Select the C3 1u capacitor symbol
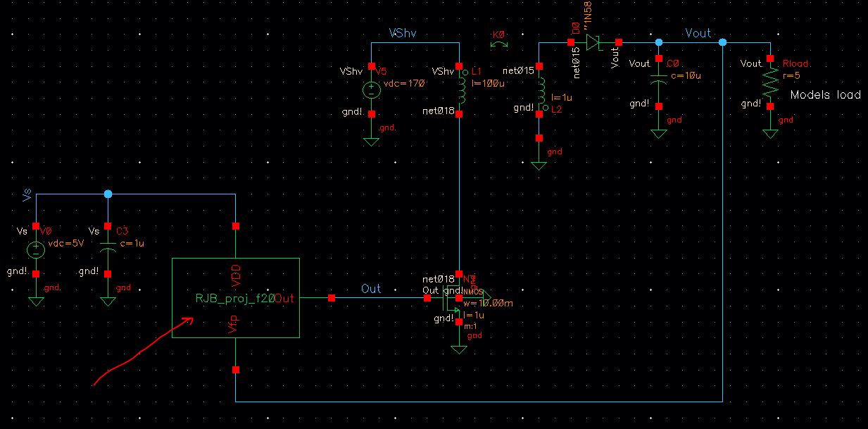The width and height of the screenshot is (868, 429). click(107, 249)
